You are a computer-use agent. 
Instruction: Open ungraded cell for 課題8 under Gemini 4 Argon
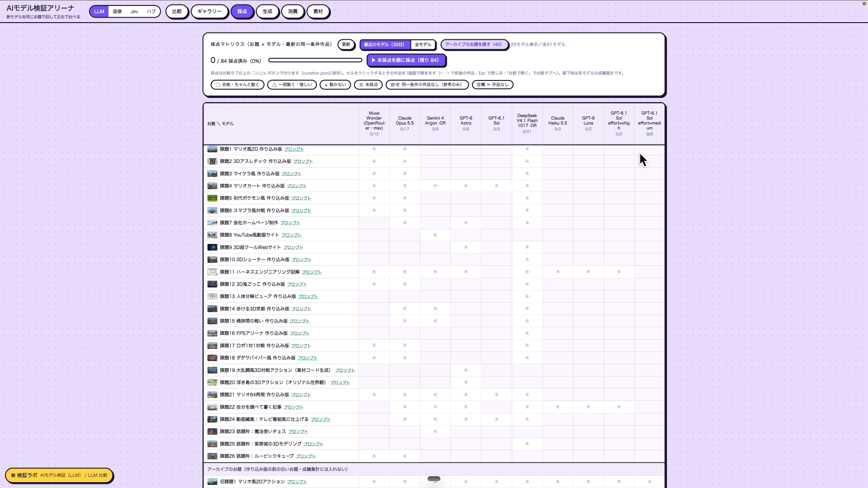pyautogui.click(x=435, y=235)
